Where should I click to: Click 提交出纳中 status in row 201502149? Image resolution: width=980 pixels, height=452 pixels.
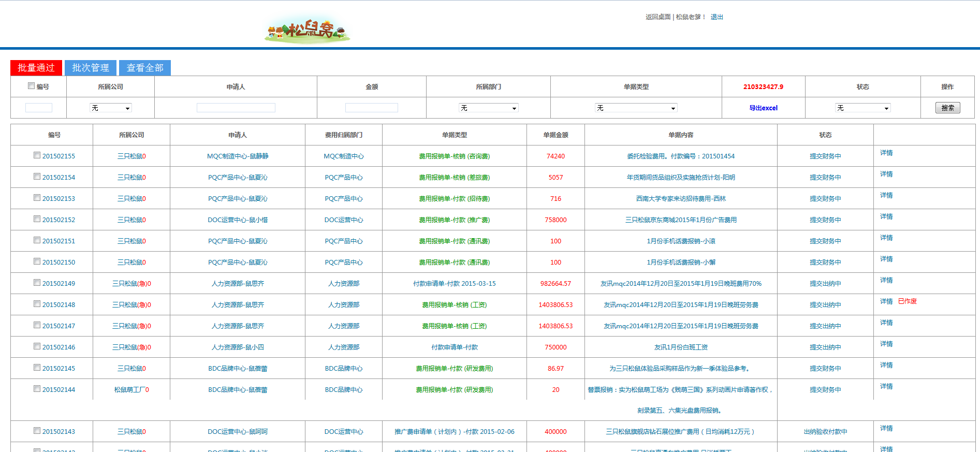tap(825, 284)
